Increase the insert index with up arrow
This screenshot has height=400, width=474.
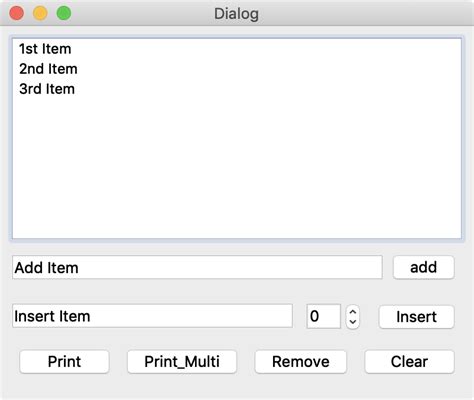[x=353, y=312]
